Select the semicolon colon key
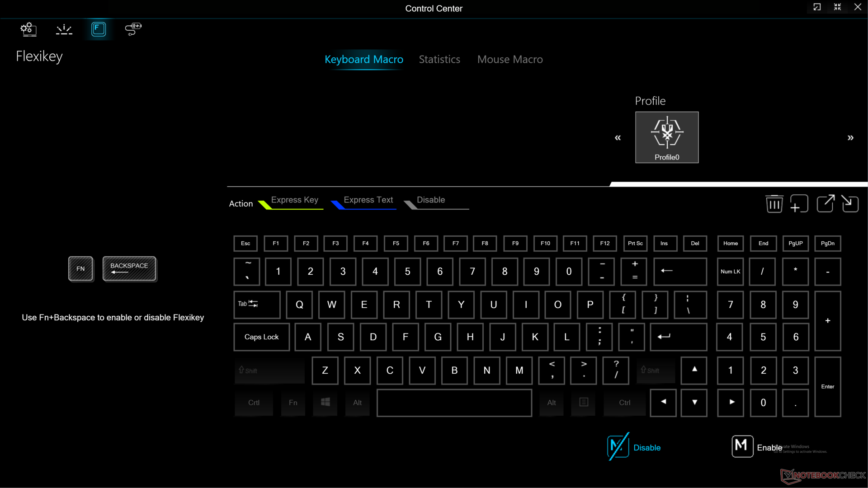This screenshot has width=868, height=488. 599,337
